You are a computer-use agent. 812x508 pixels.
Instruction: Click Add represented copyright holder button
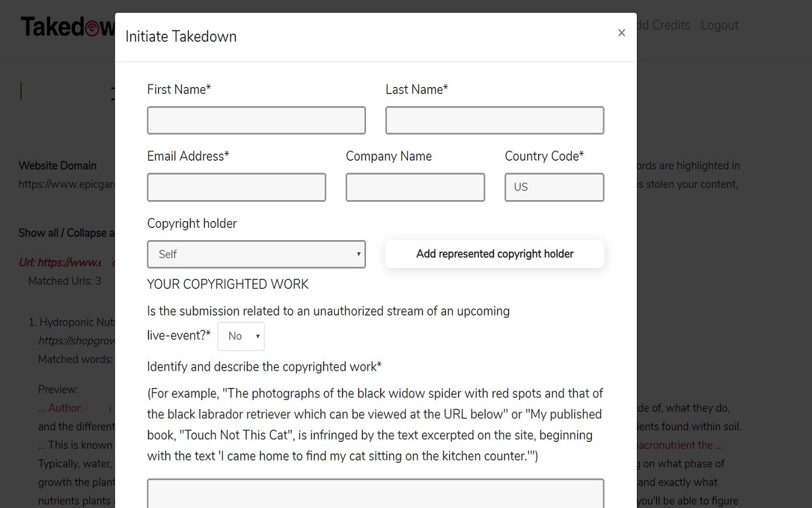[495, 254]
